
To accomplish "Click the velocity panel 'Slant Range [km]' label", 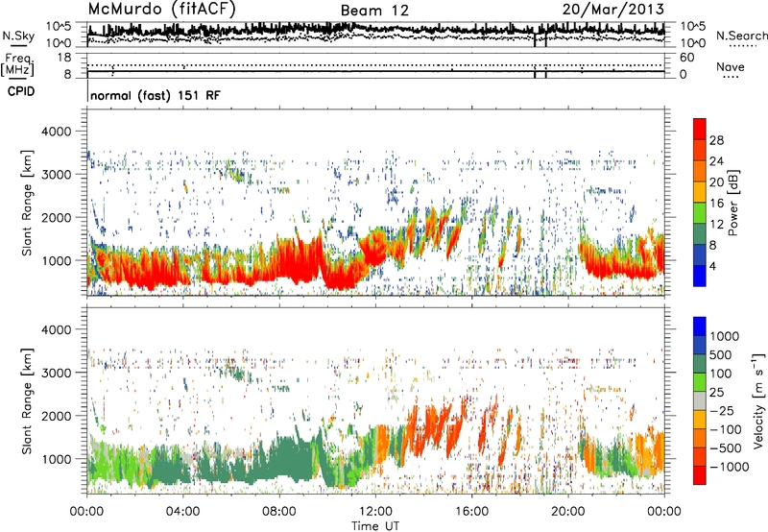I will click(x=27, y=401).
